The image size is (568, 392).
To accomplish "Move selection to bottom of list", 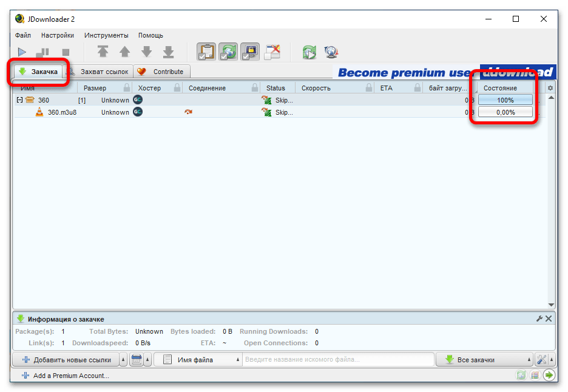I will click(169, 52).
